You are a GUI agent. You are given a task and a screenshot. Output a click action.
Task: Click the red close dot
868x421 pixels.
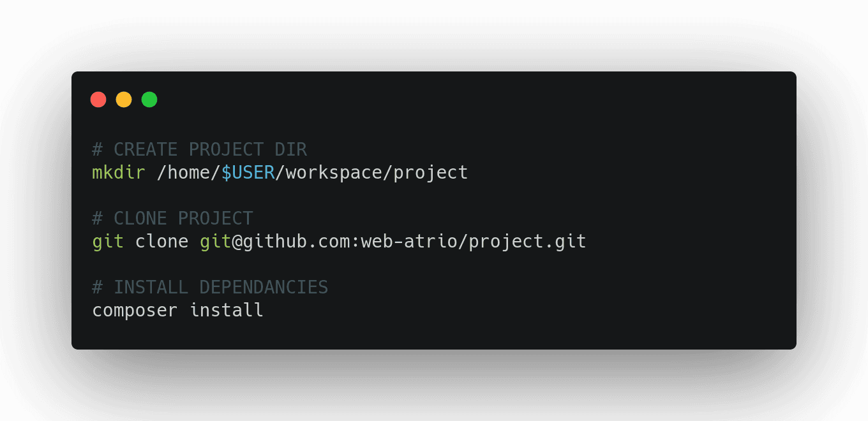[x=98, y=100]
